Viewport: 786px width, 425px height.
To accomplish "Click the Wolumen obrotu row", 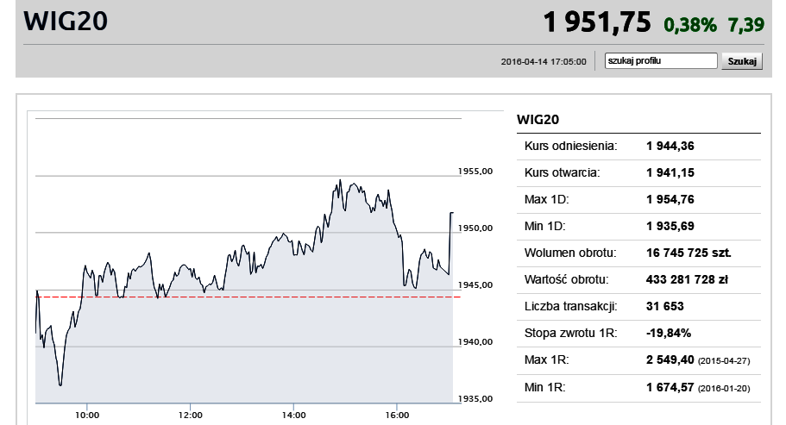I will [x=639, y=253].
